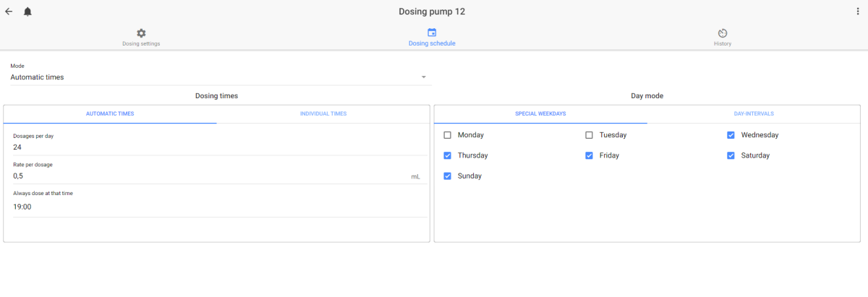868x297 pixels.
Task: Click the mL unit label
Action: click(x=415, y=176)
